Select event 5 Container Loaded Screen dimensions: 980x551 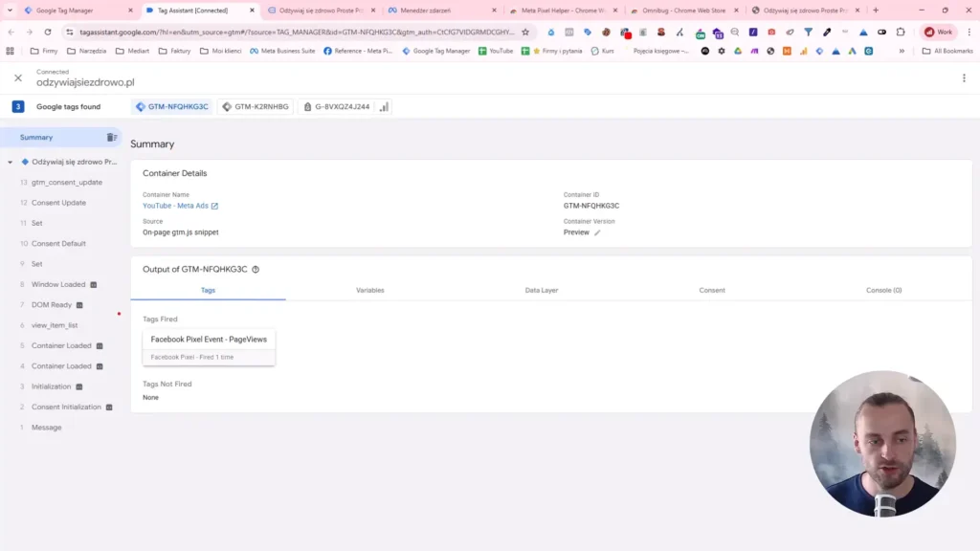coord(61,345)
